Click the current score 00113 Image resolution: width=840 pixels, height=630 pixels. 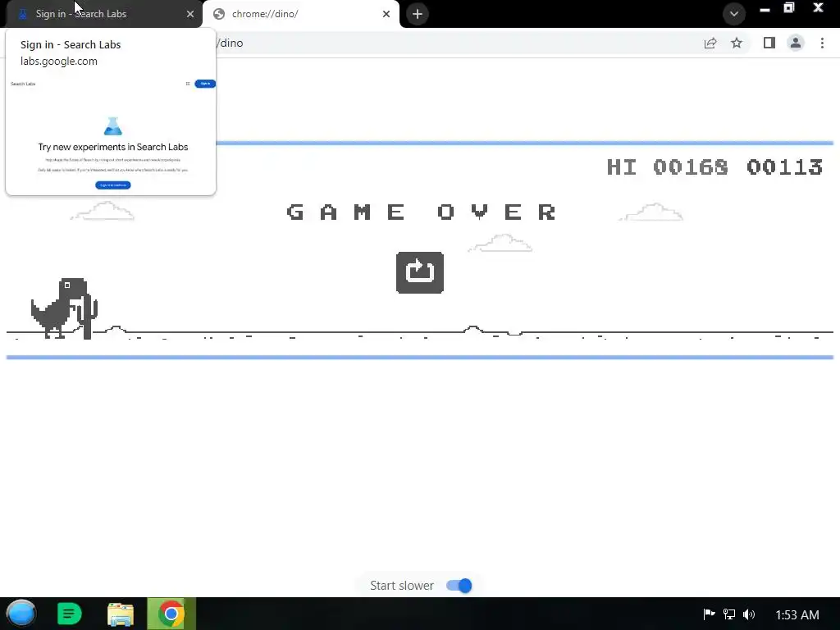(x=785, y=167)
